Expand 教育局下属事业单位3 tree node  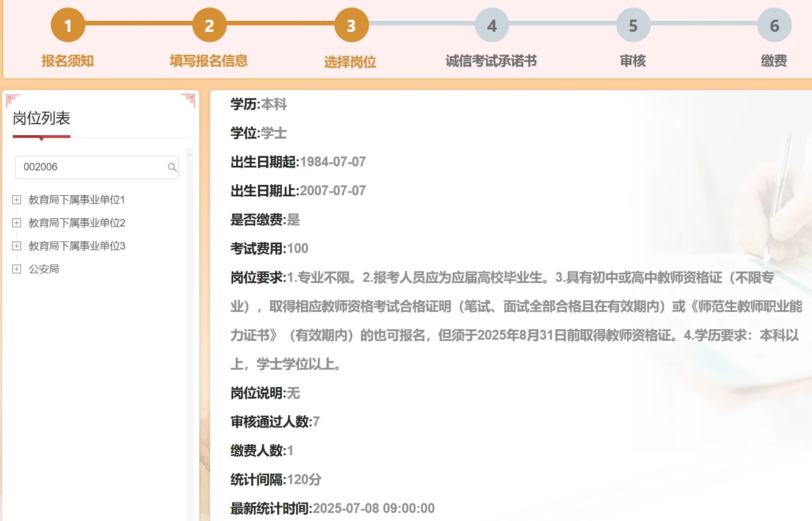17,246
